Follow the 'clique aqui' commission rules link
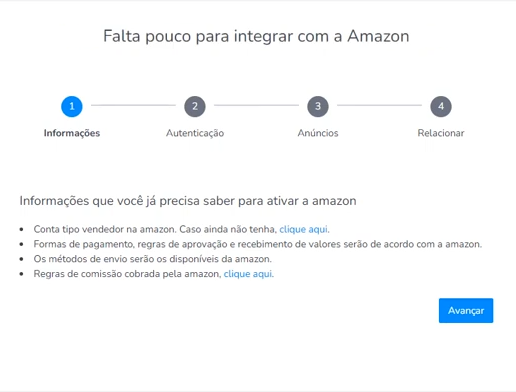Viewport: 516px width, 392px height. click(x=248, y=274)
